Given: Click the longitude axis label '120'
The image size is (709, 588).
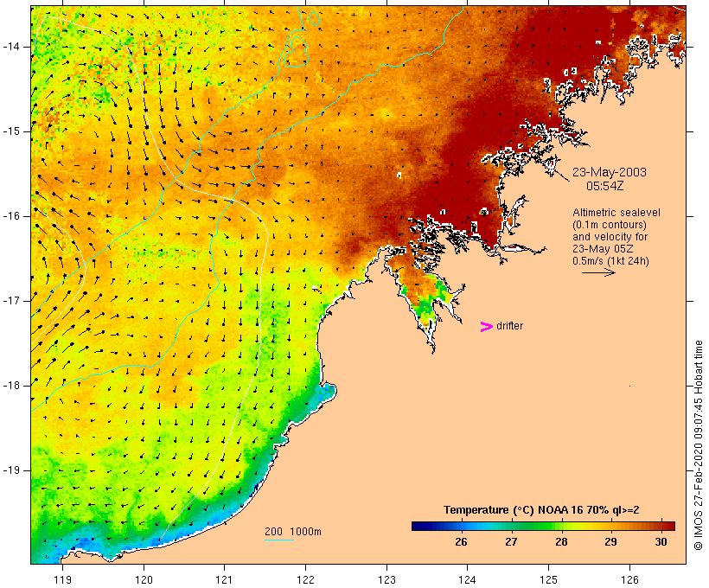Looking at the screenshot, I should 144,579.
